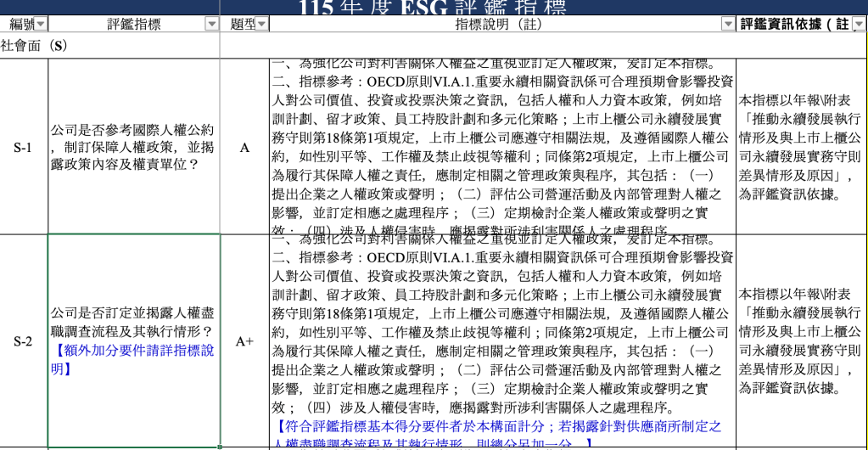The image size is (868, 450).
Task: Select the S-2 row evaluation basis cell
Action: [801, 341]
